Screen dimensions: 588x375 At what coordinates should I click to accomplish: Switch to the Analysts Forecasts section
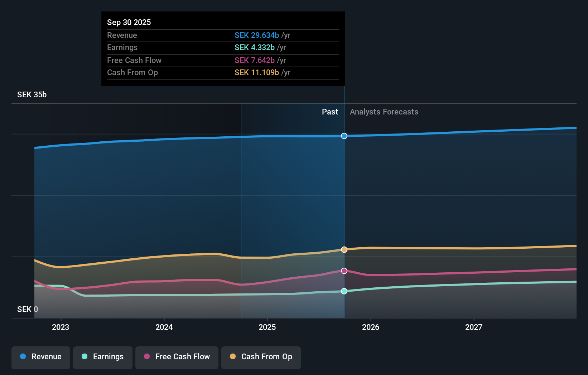pos(384,112)
